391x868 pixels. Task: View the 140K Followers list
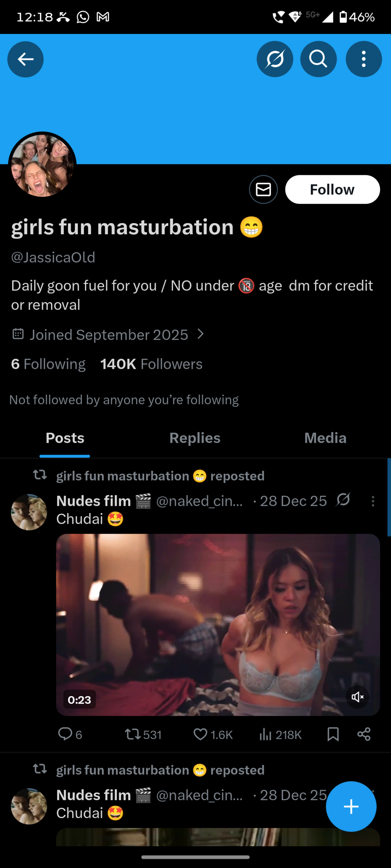[151, 364]
